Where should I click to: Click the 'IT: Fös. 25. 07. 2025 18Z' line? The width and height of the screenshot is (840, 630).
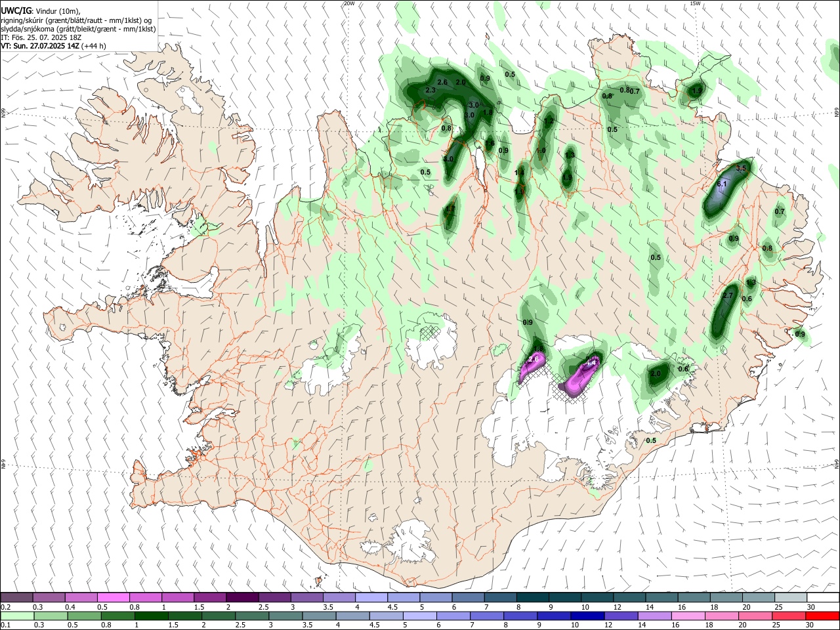click(x=41, y=37)
